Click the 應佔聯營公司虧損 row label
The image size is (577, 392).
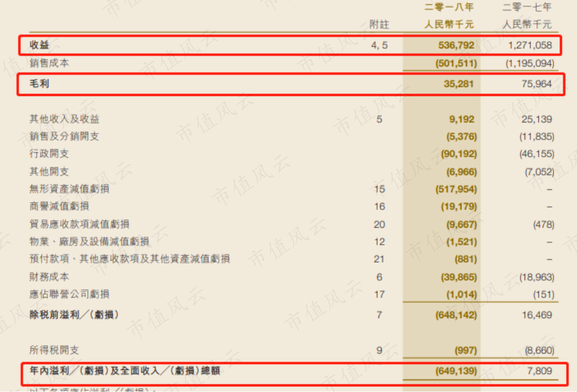tap(69, 294)
